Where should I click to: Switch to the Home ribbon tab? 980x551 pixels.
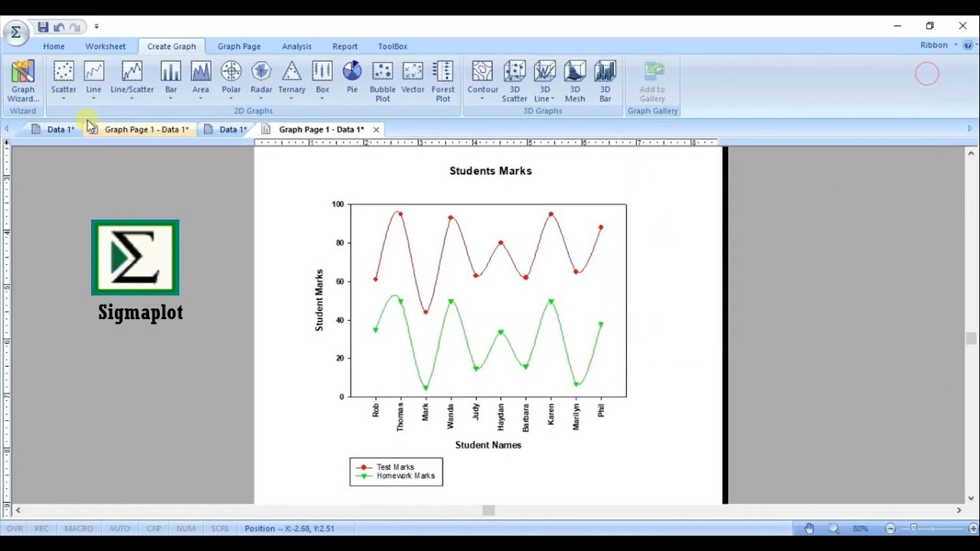(x=54, y=46)
